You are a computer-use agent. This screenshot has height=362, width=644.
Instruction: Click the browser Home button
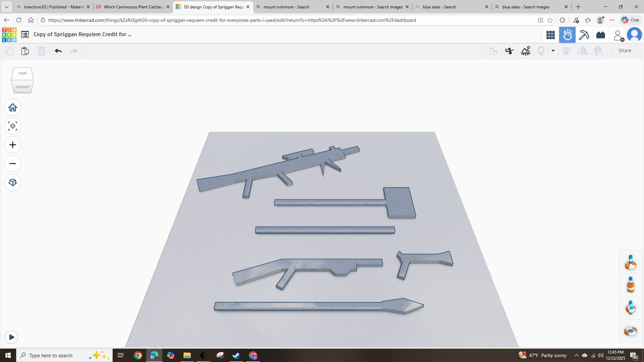point(31,20)
